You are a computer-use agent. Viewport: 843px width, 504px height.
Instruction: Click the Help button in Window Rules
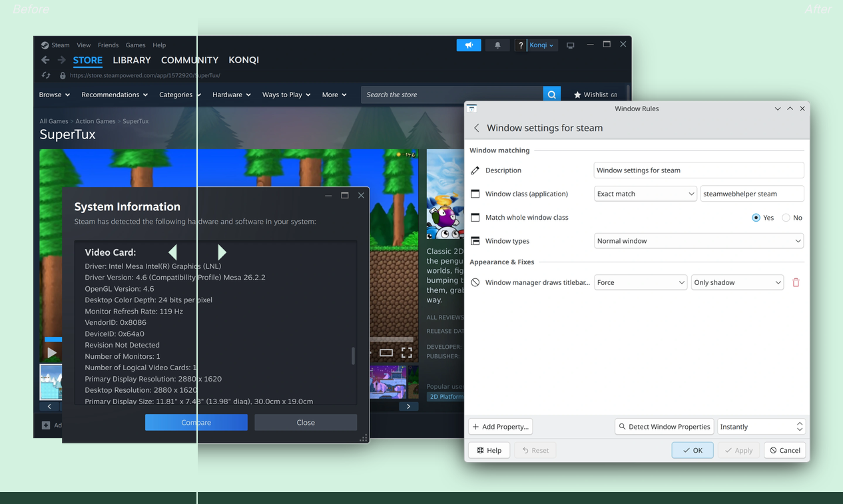489,450
